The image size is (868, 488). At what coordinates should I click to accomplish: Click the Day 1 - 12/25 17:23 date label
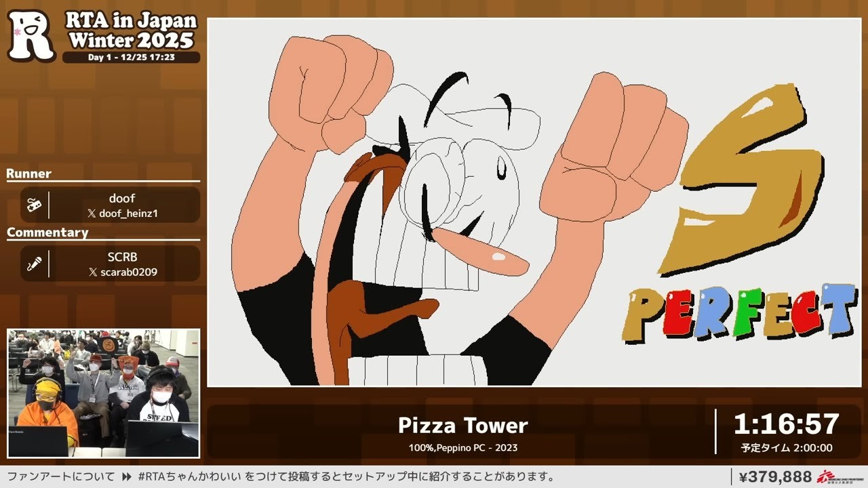point(132,58)
